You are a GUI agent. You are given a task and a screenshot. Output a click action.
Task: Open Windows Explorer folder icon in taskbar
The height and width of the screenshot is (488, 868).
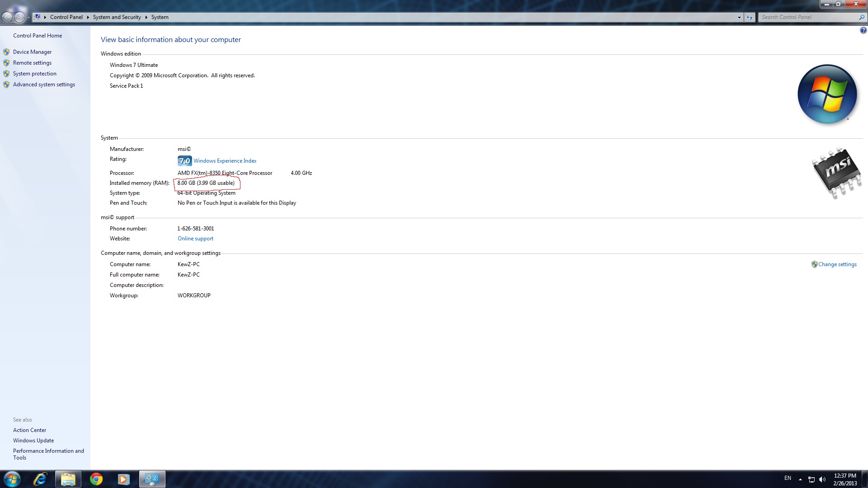point(68,479)
